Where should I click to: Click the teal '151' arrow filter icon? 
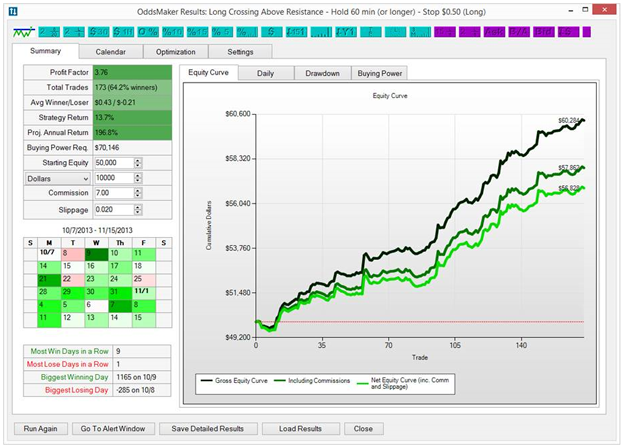(296, 32)
